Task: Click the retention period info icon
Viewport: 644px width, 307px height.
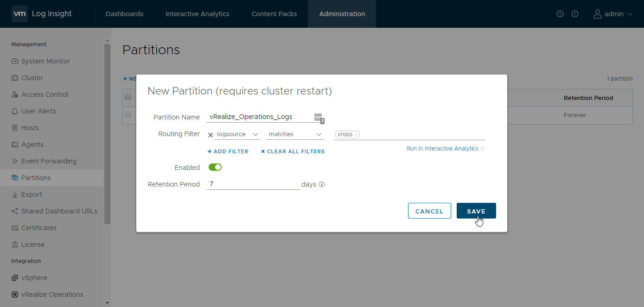Action: coord(322,184)
